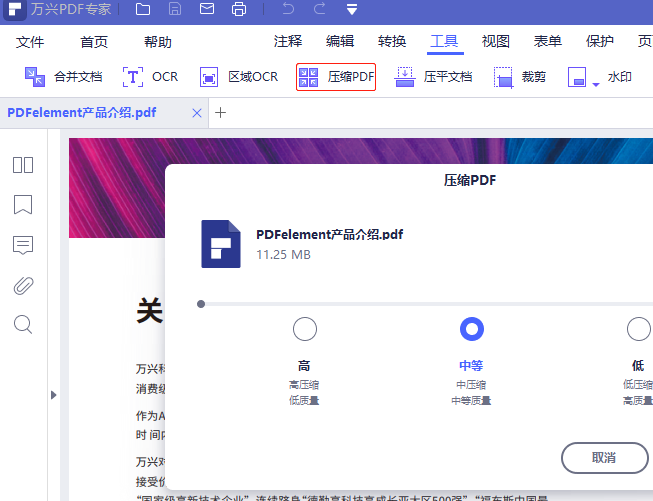Click the file name in compress dialog
The image size is (653, 501).
click(x=329, y=234)
